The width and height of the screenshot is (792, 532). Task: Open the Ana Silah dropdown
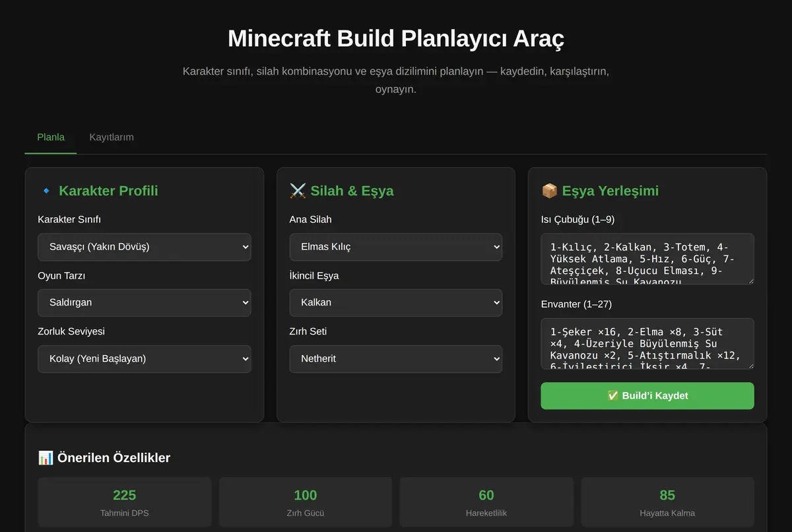tap(396, 247)
